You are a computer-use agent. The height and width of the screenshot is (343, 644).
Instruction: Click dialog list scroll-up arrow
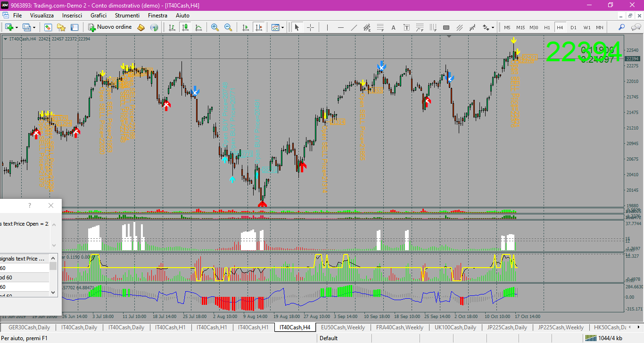[53, 258]
